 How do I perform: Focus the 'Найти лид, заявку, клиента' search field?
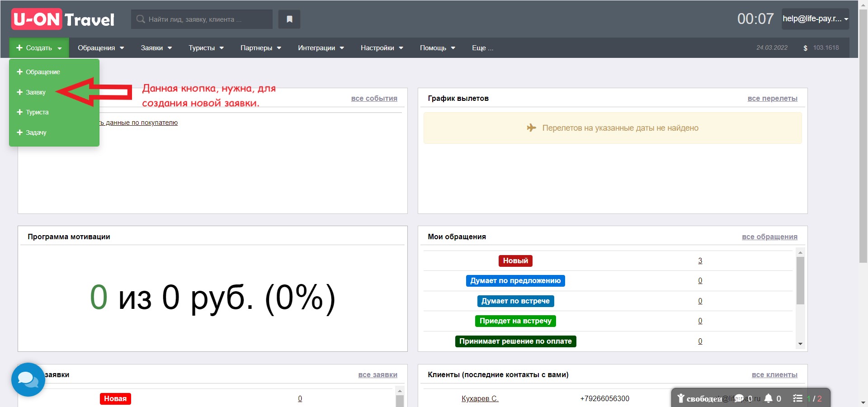[x=202, y=19]
